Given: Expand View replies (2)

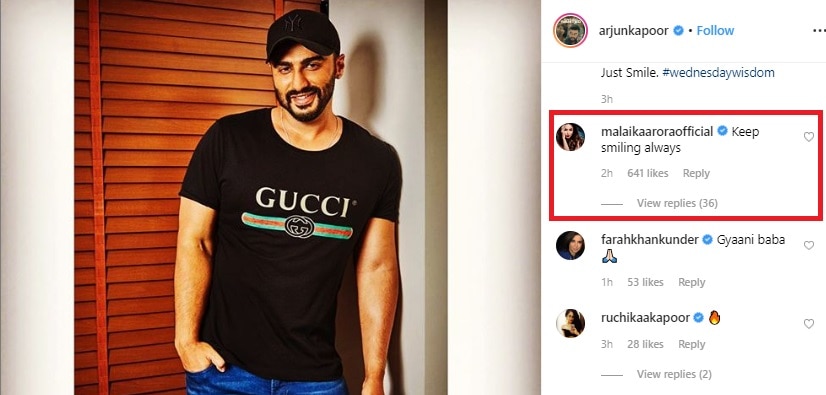Looking at the screenshot, I should tap(674, 374).
